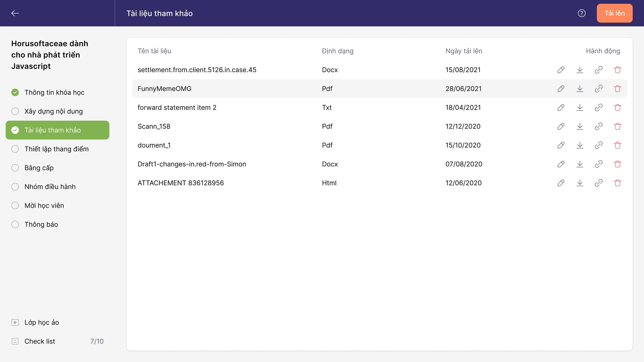Go to Thông tin khóa học section
Viewport: 644px width, 362px height.
(54, 92)
